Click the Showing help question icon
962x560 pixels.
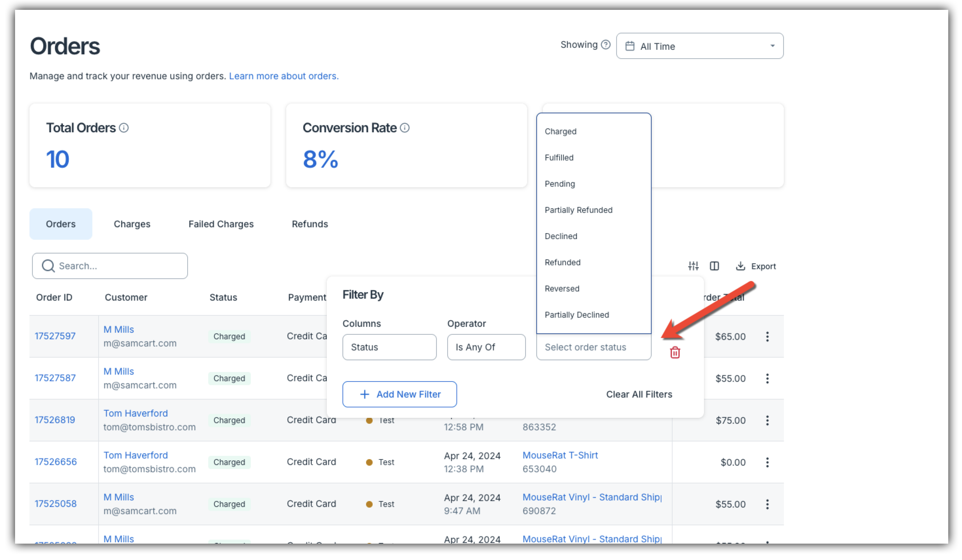pyautogui.click(x=605, y=45)
